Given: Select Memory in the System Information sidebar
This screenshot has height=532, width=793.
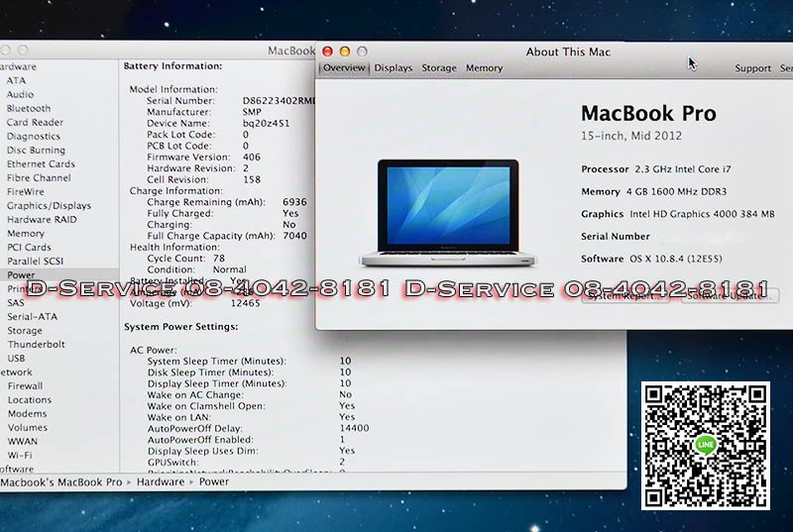Looking at the screenshot, I should [x=26, y=234].
